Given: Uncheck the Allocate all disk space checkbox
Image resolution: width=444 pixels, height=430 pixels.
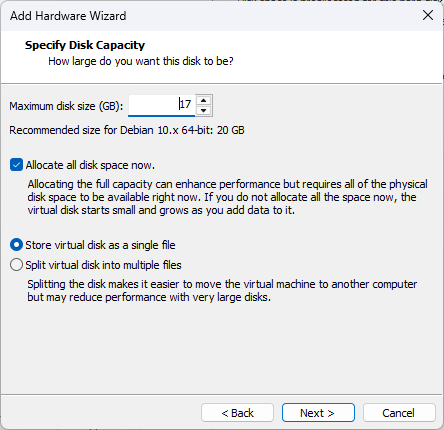Looking at the screenshot, I should [16, 165].
